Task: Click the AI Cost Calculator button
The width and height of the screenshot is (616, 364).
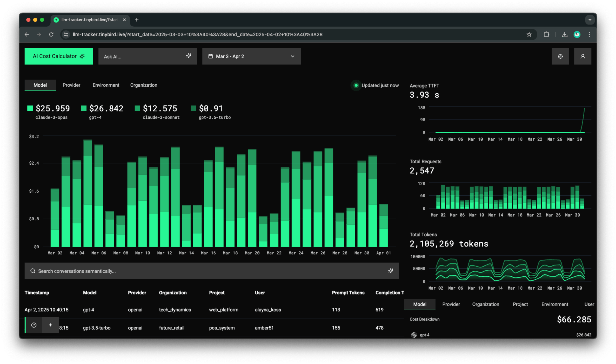Action: point(59,56)
